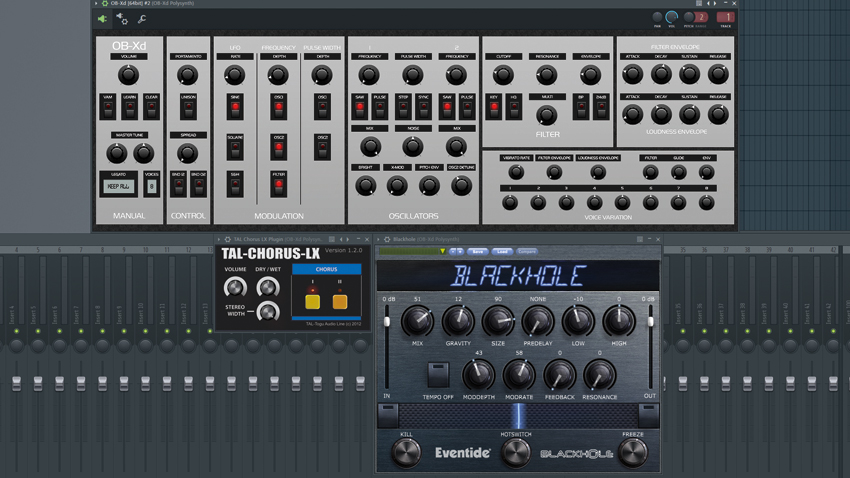Click the OB-Xd RESONANCE knob in the filter section
Screen dimensions: 850x478
click(546, 75)
